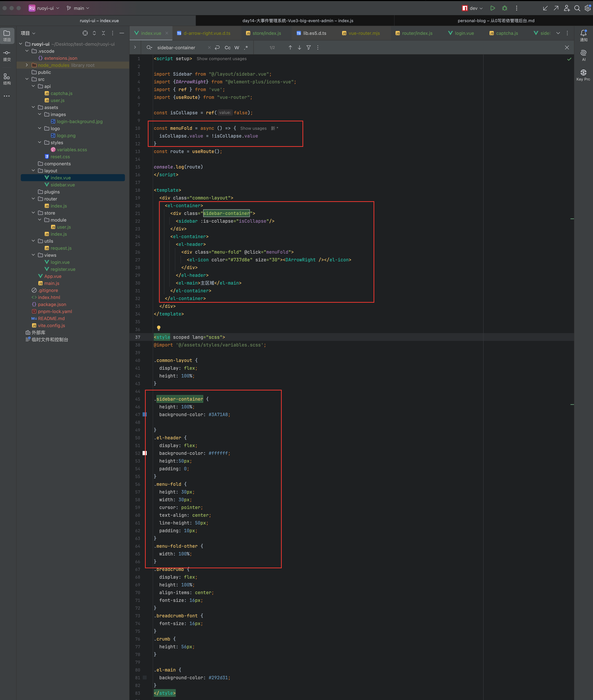Open the Search Everywhere magnifier

(x=577, y=8)
